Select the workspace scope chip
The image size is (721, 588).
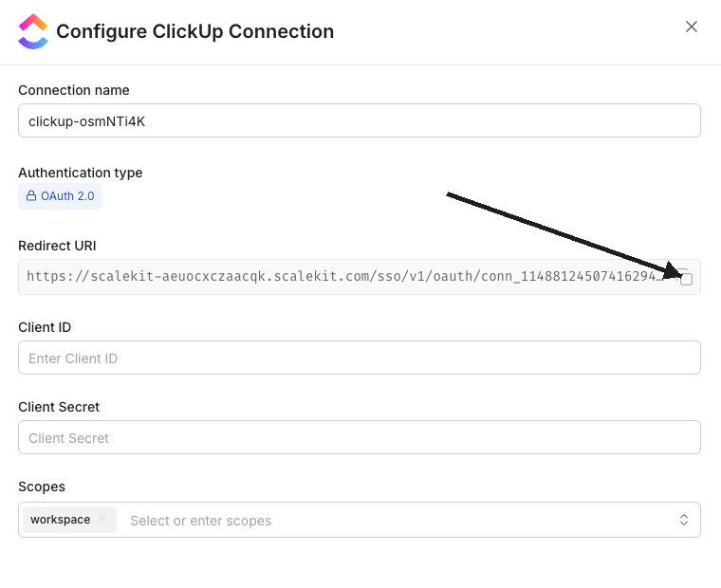point(60,520)
